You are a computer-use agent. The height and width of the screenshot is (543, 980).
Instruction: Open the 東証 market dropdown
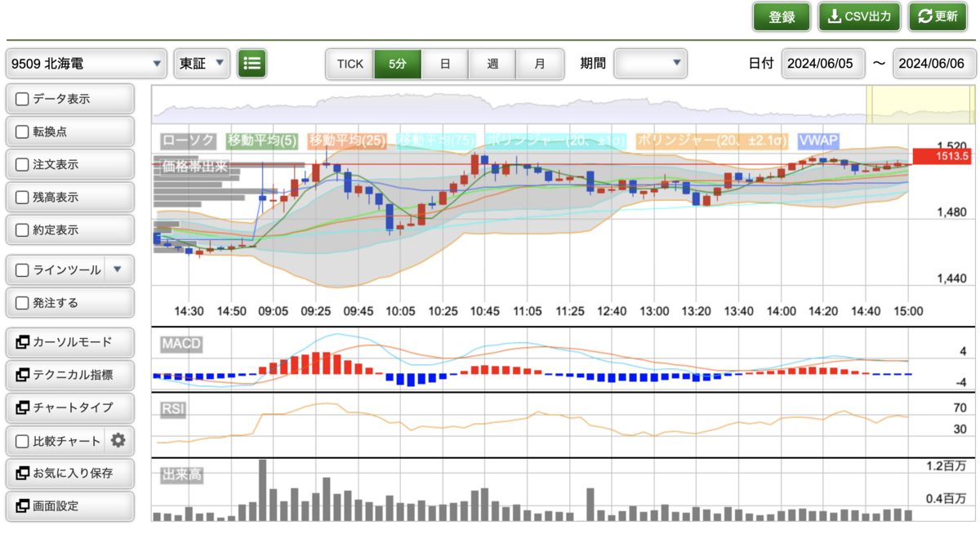click(202, 64)
